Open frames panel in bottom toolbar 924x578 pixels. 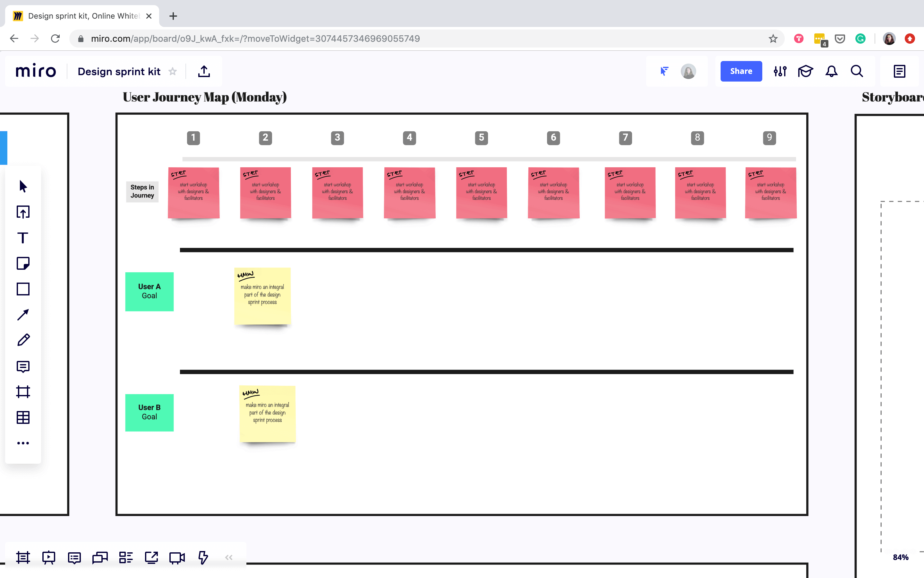(23, 558)
